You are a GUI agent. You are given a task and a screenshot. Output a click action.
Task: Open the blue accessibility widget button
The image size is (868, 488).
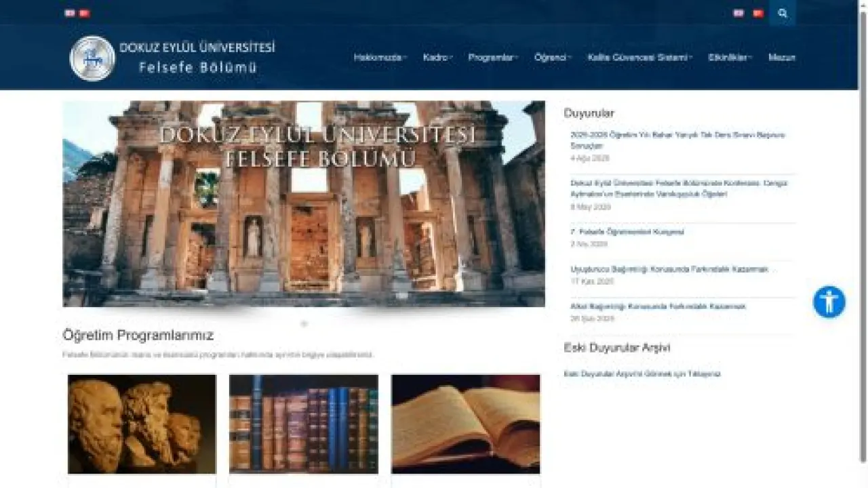(829, 302)
